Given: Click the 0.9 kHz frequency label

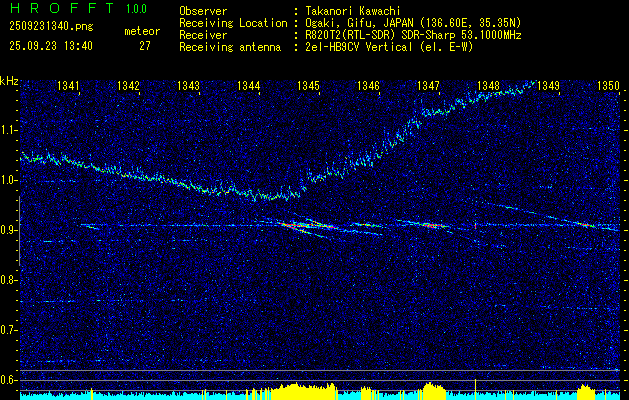Looking at the screenshot, I should [x=9, y=230].
